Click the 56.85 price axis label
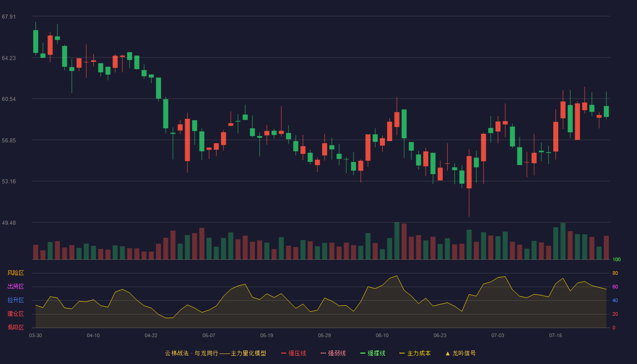The height and width of the screenshot is (364, 637). pyautogui.click(x=9, y=140)
